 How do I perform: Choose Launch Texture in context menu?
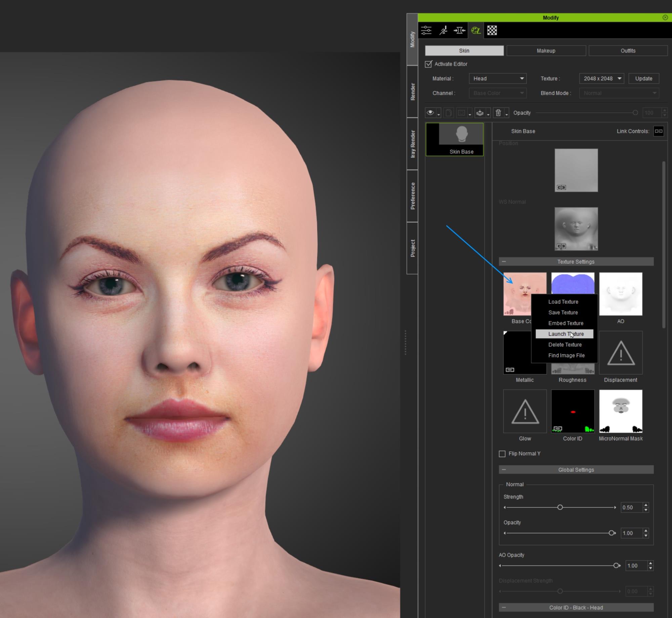[x=564, y=334]
